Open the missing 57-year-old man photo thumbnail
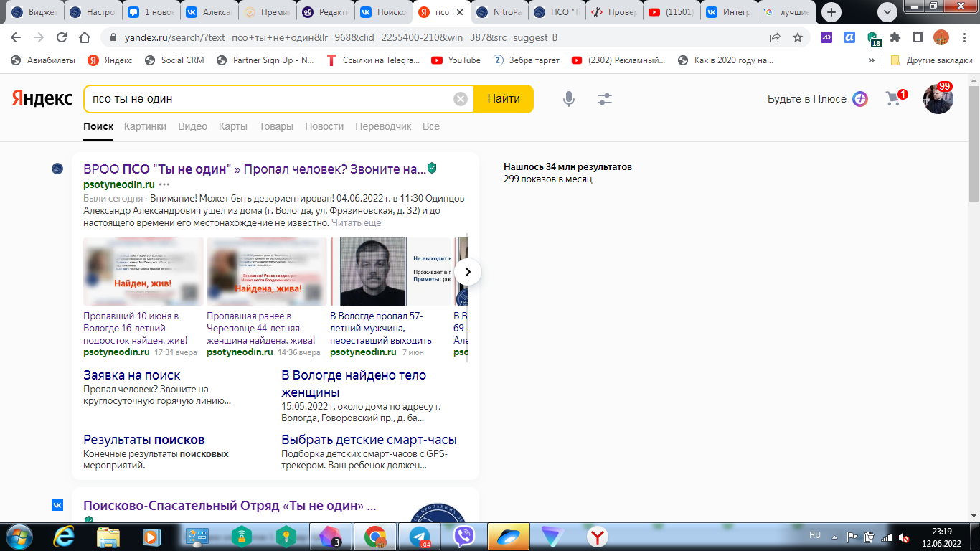This screenshot has width=980, height=551. pos(372,272)
